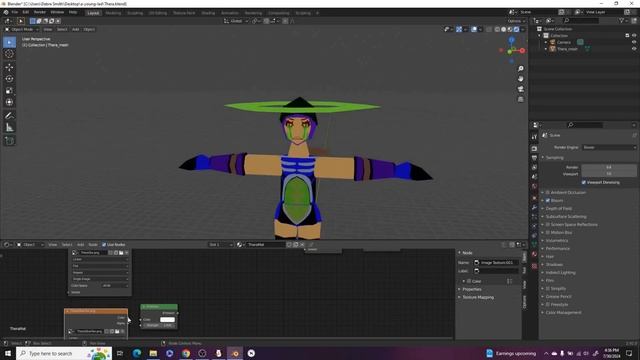Image resolution: width=640 pixels, height=360 pixels.
Task: Select the Rotate tool
Action: 9,79
